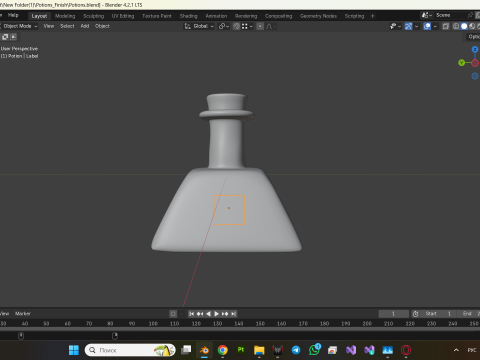
Task: Click the Start frame field
Action: 438,314
